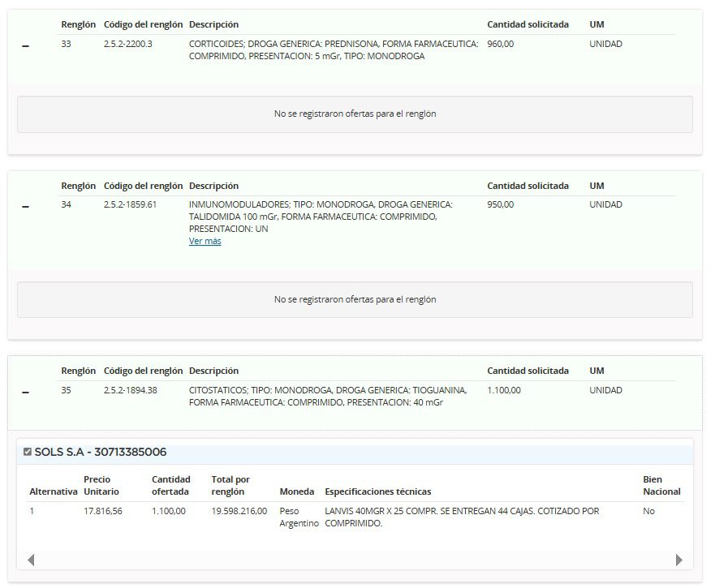The height and width of the screenshot is (588, 715).
Task: Collapse row 35 Tioguanina details
Action: (x=25, y=393)
